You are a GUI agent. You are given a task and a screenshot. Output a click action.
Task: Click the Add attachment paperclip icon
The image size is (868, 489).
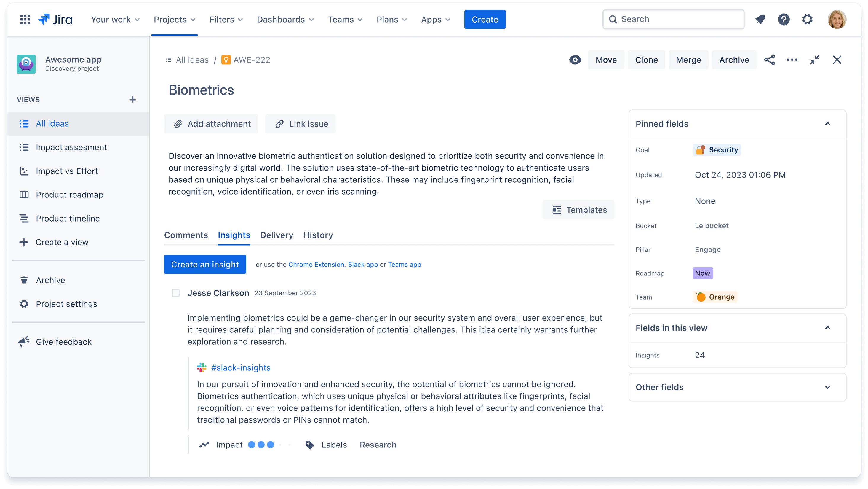[178, 124]
